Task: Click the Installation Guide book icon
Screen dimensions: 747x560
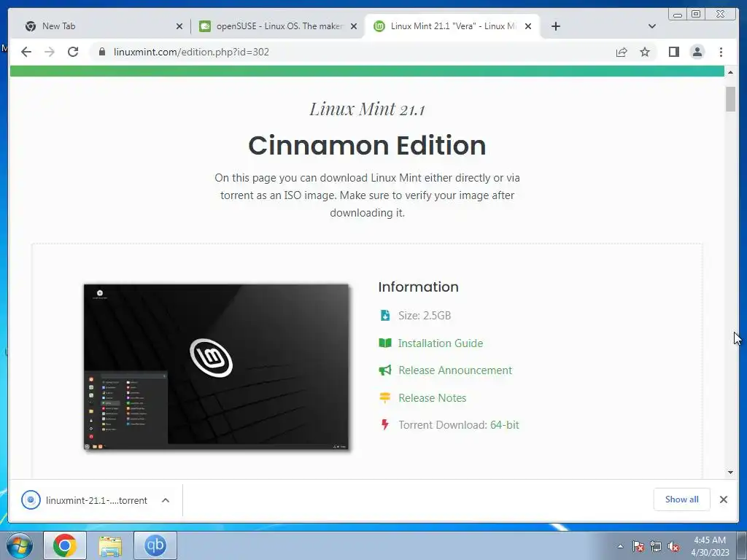Action: (x=385, y=343)
